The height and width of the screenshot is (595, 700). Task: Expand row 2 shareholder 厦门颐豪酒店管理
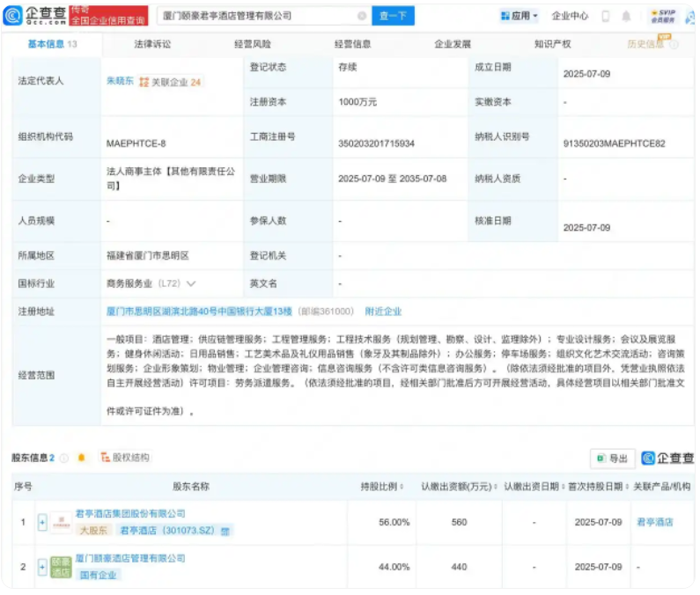tap(42, 567)
